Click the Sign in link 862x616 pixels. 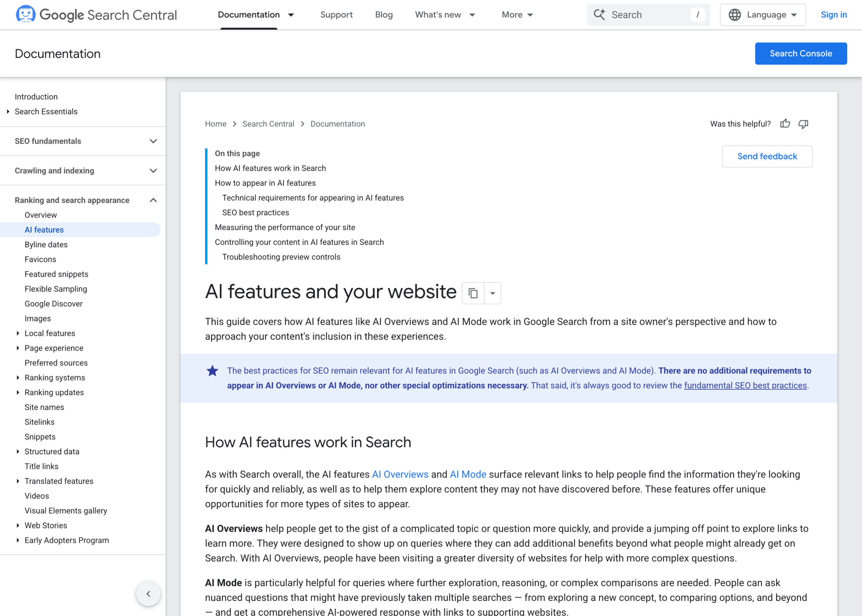(834, 15)
